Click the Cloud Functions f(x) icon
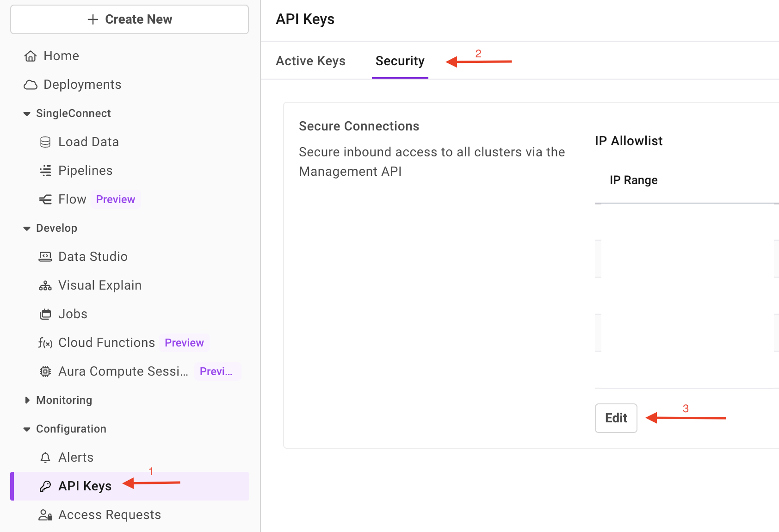The image size is (779, 532). [x=45, y=342]
